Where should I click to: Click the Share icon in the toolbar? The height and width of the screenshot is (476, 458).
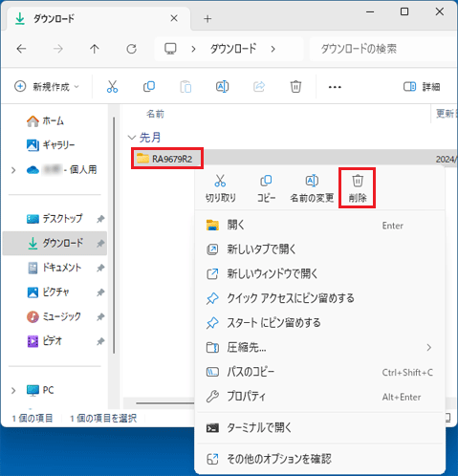click(x=259, y=87)
